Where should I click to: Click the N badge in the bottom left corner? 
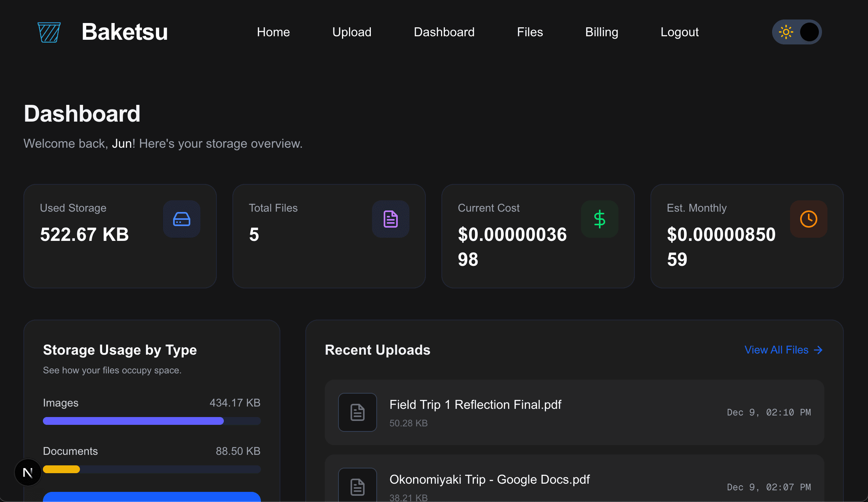point(28,472)
